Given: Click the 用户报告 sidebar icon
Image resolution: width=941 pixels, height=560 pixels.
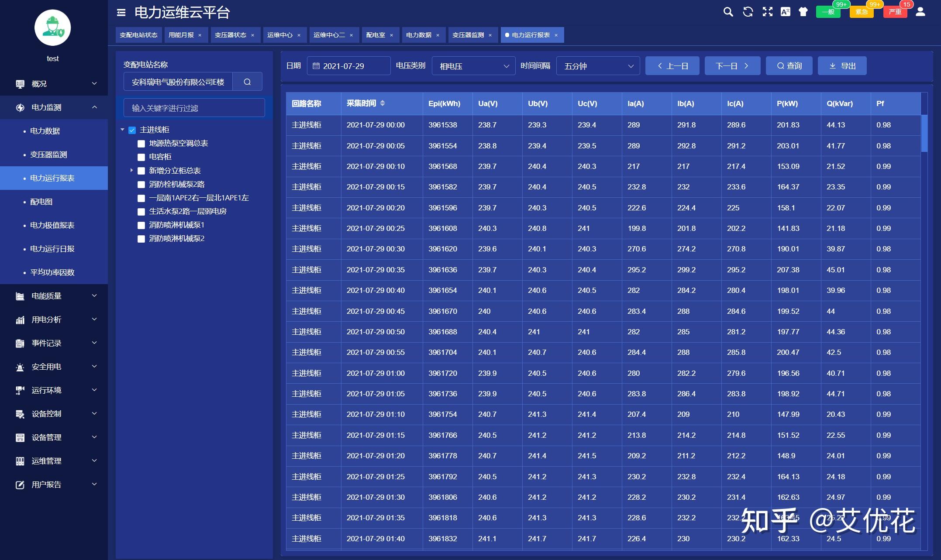Looking at the screenshot, I should coord(20,484).
